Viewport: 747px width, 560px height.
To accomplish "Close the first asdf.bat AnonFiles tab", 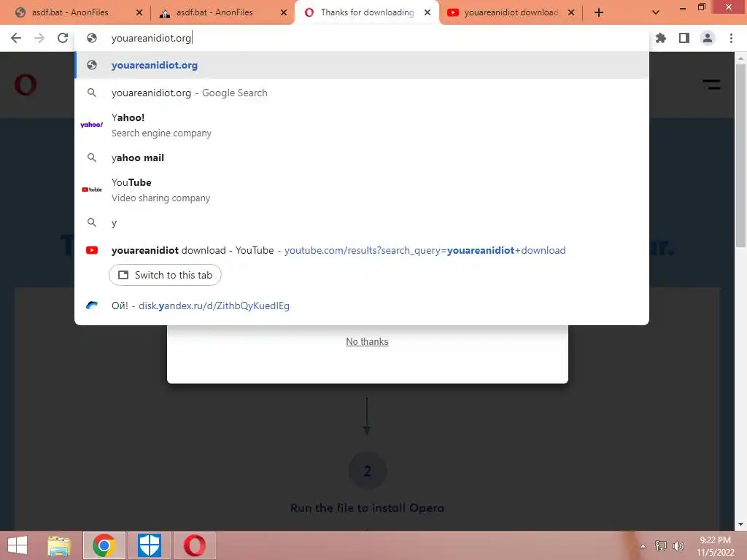I will coord(139,13).
